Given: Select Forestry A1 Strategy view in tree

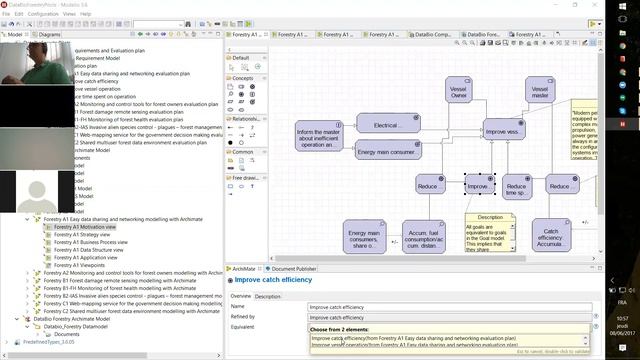Looking at the screenshot, I should coord(82,235).
